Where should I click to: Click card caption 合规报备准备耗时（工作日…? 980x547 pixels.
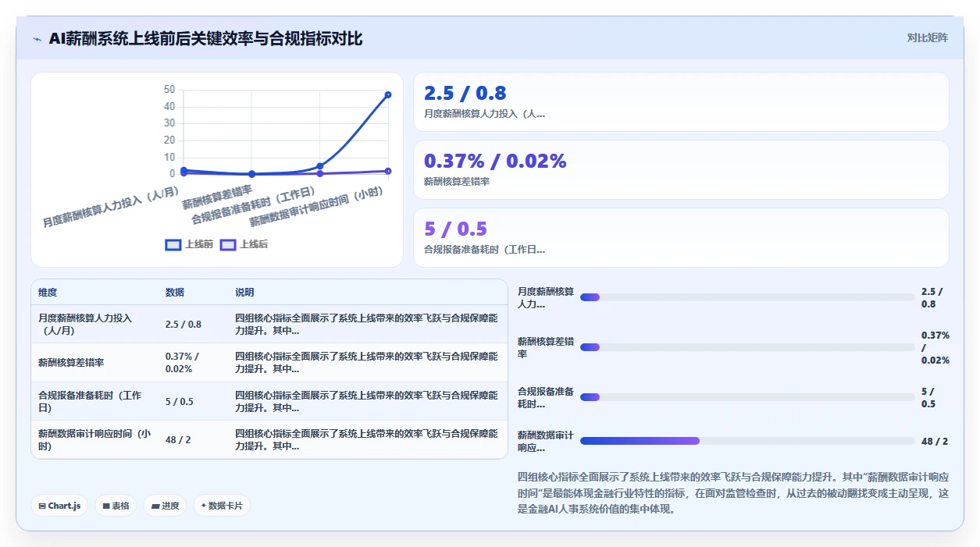[484, 250]
